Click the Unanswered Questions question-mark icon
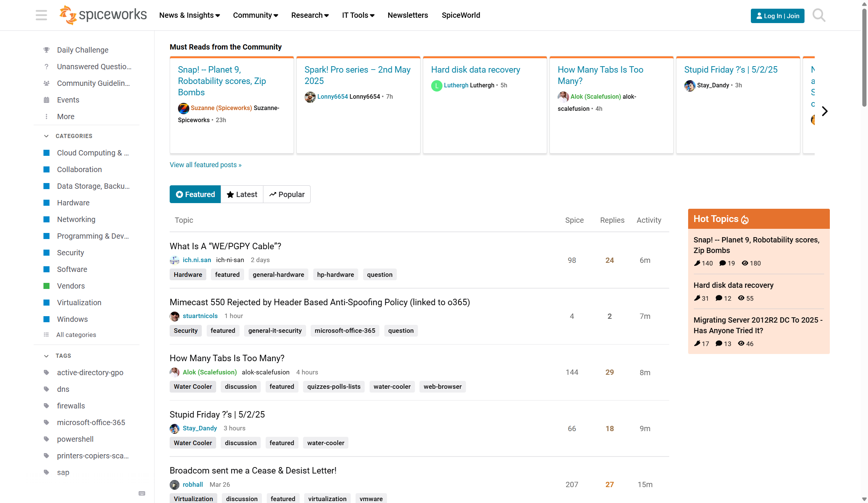This screenshot has height=503, width=868. 46,67
